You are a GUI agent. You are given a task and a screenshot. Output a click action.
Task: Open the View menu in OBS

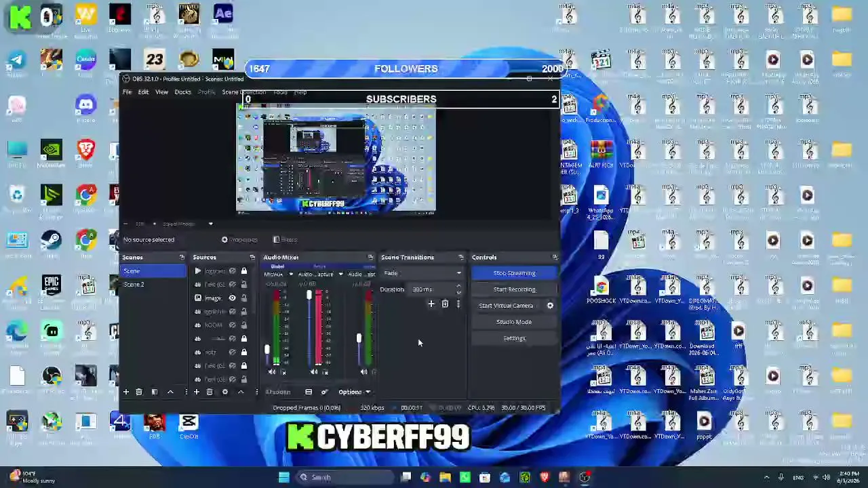pos(161,92)
